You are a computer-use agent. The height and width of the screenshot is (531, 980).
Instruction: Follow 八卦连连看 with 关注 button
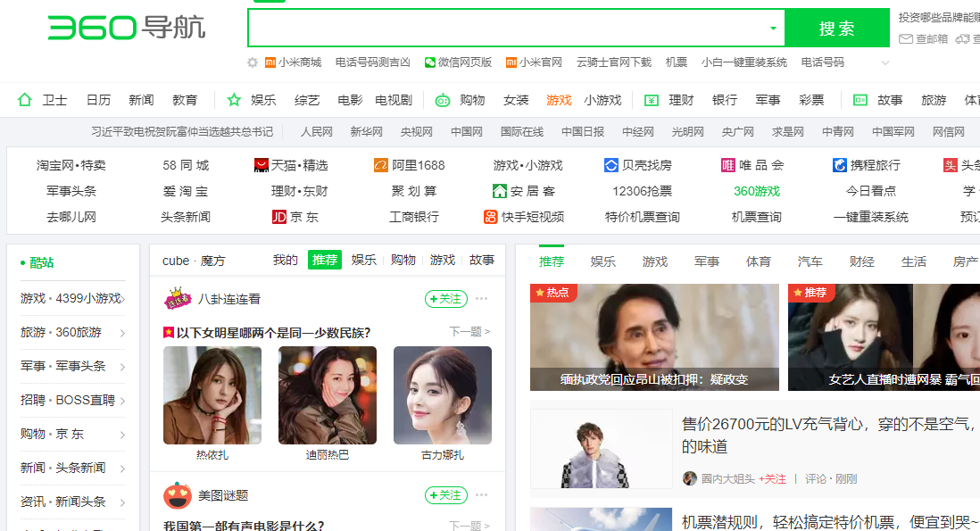pos(446,299)
